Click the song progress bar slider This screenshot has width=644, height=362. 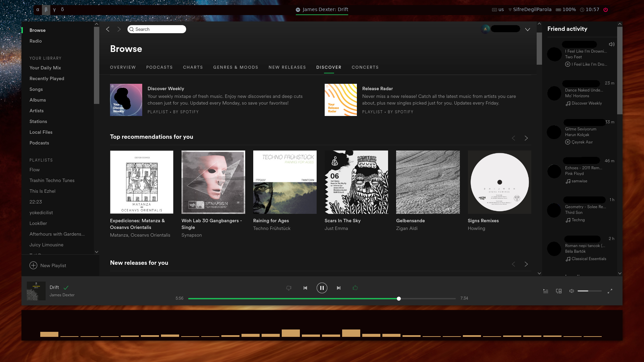(398, 299)
